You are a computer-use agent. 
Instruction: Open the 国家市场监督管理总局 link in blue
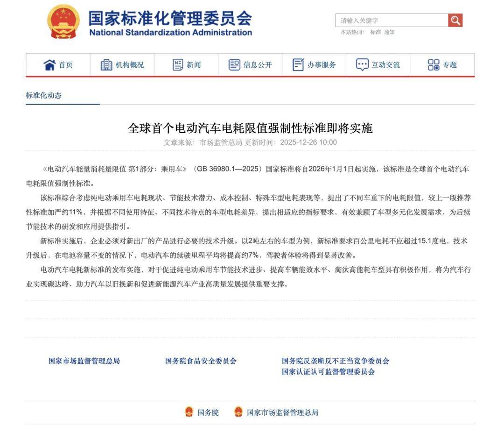[x=84, y=361]
